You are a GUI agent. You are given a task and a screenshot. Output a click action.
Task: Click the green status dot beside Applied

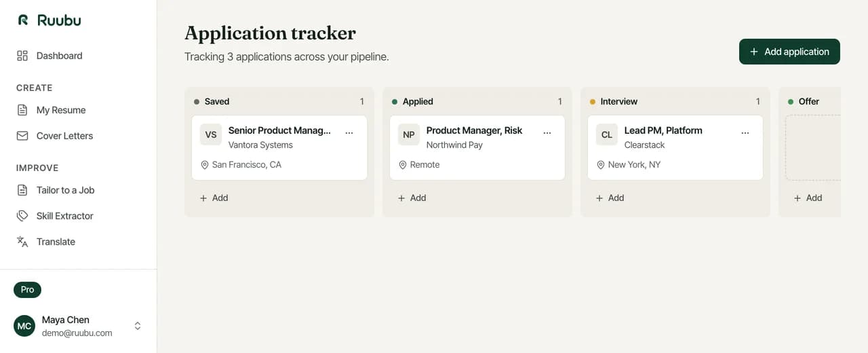(x=395, y=102)
